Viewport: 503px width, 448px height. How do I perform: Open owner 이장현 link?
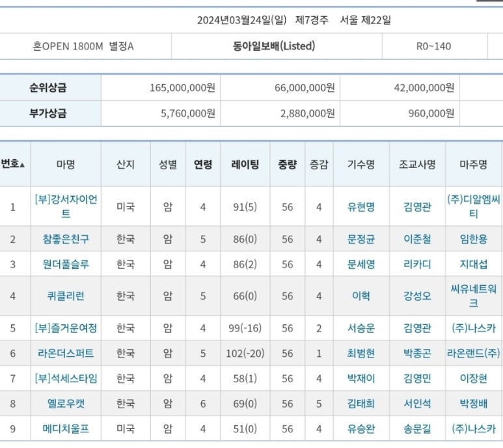tap(474, 378)
